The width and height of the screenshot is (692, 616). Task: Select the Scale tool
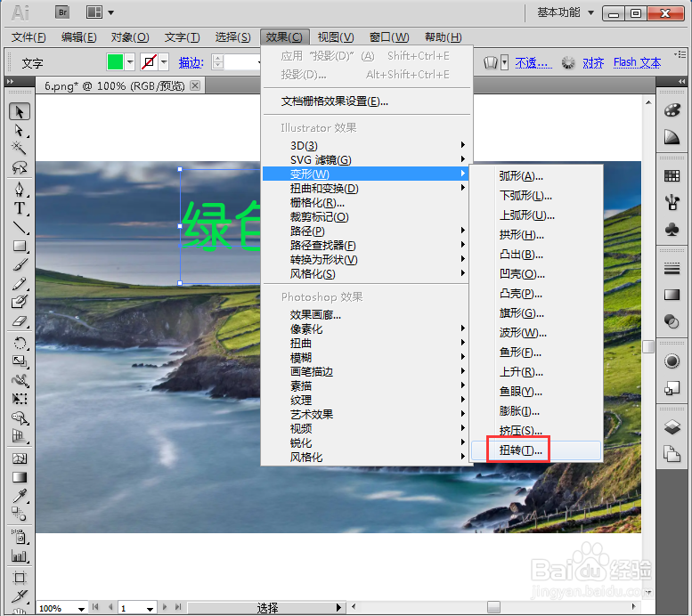[x=20, y=361]
